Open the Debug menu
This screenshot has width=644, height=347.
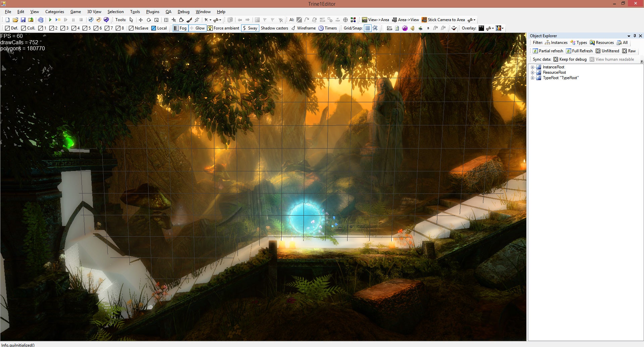pos(183,12)
